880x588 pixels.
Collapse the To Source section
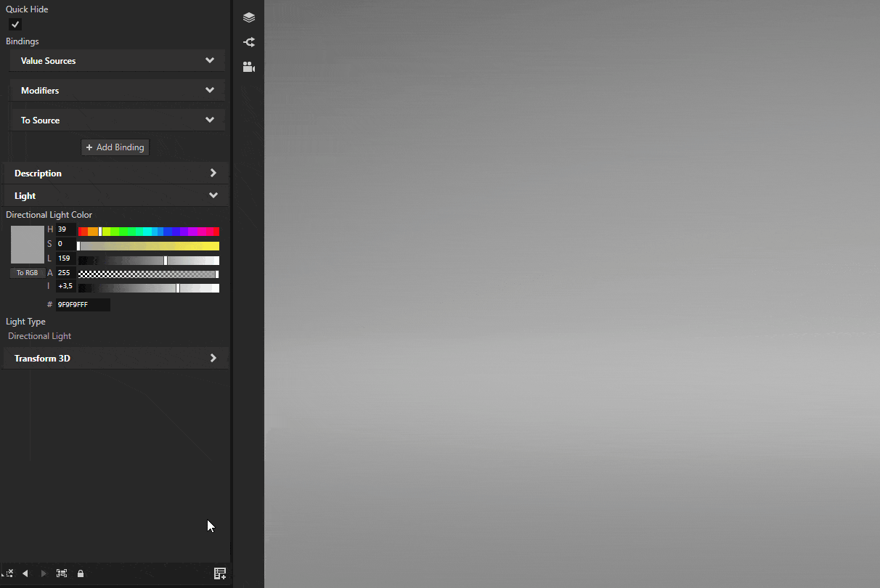point(116,120)
